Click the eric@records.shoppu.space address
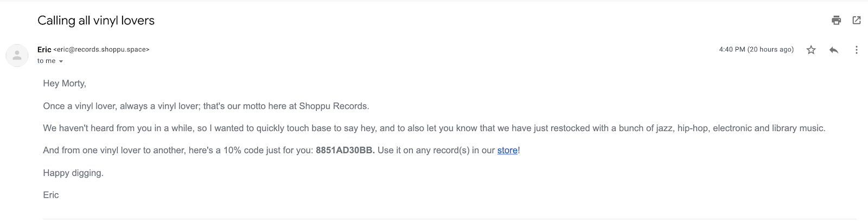 coord(101,50)
